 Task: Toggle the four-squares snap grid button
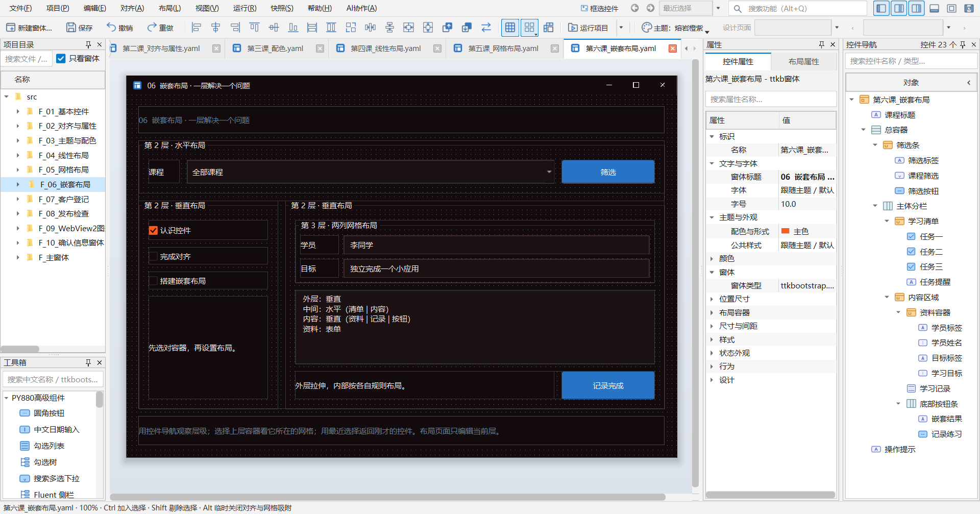point(529,28)
